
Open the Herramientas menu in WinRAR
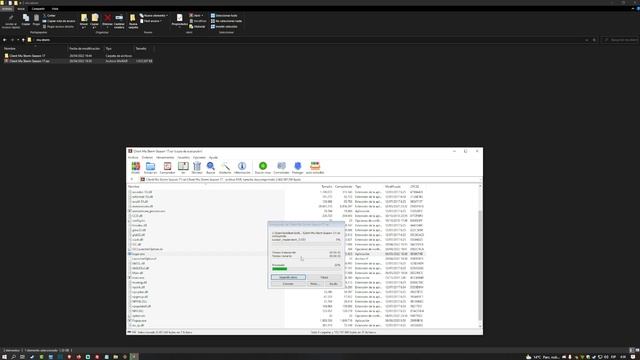pyautogui.click(x=165, y=158)
